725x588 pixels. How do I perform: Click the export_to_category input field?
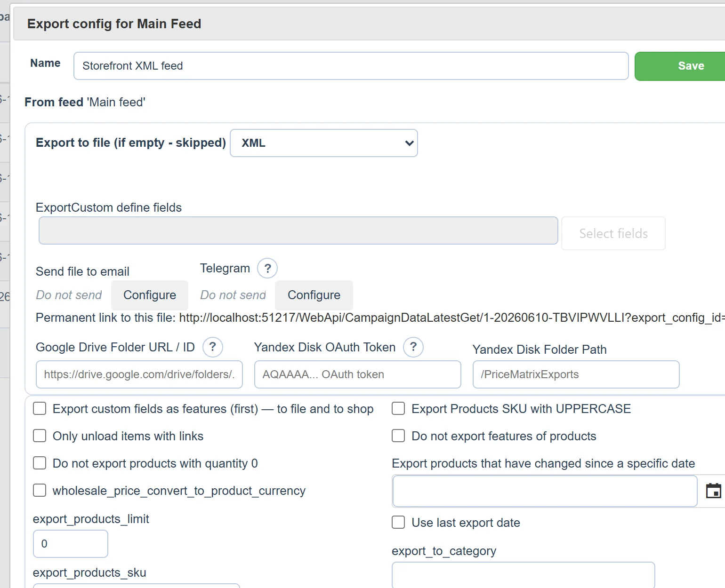(x=524, y=575)
